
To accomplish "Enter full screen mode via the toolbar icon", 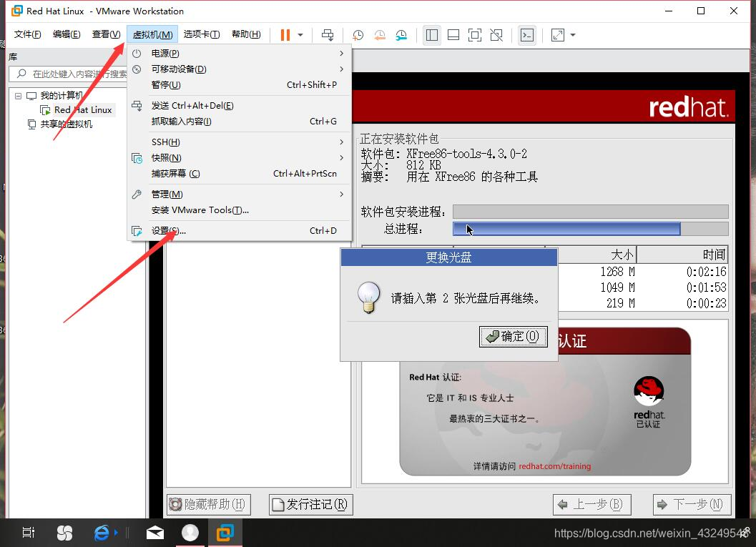I will (475, 35).
